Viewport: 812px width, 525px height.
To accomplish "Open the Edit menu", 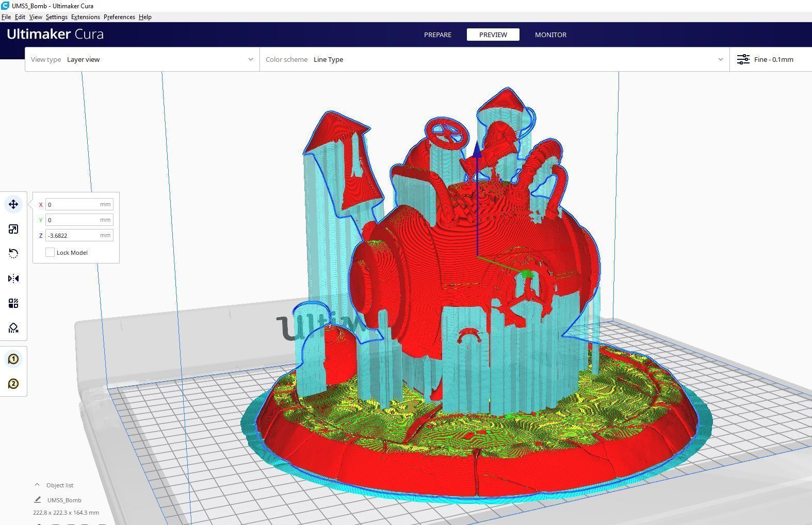I will [x=20, y=17].
